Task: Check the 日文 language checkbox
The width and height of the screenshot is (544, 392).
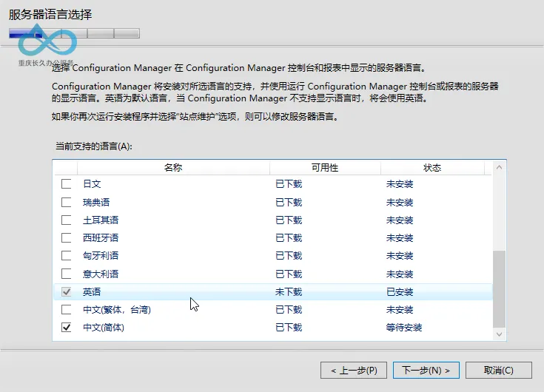Action: [x=67, y=183]
